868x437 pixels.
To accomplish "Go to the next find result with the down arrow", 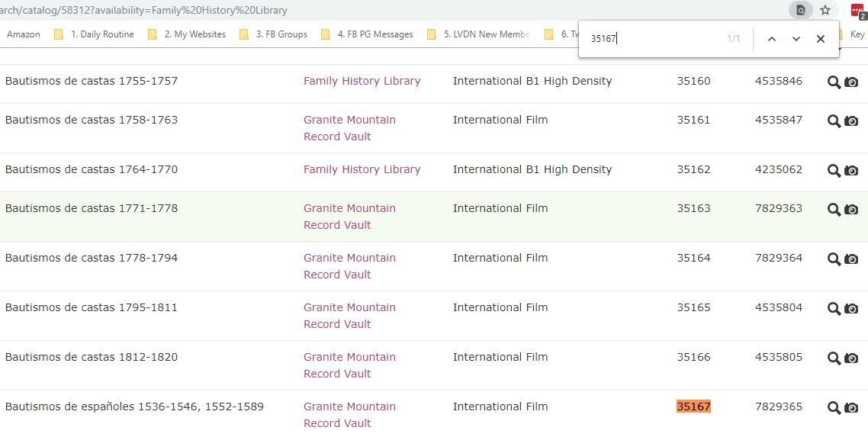I will pos(796,39).
